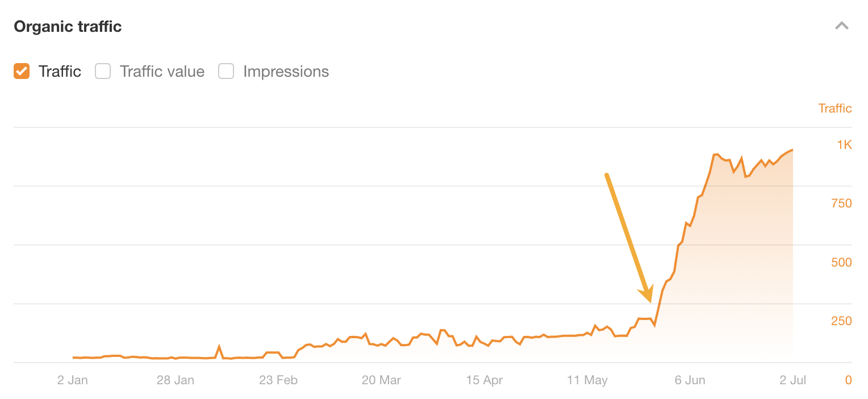Click the 750 gridline label
The image size is (868, 399).
[x=841, y=203]
